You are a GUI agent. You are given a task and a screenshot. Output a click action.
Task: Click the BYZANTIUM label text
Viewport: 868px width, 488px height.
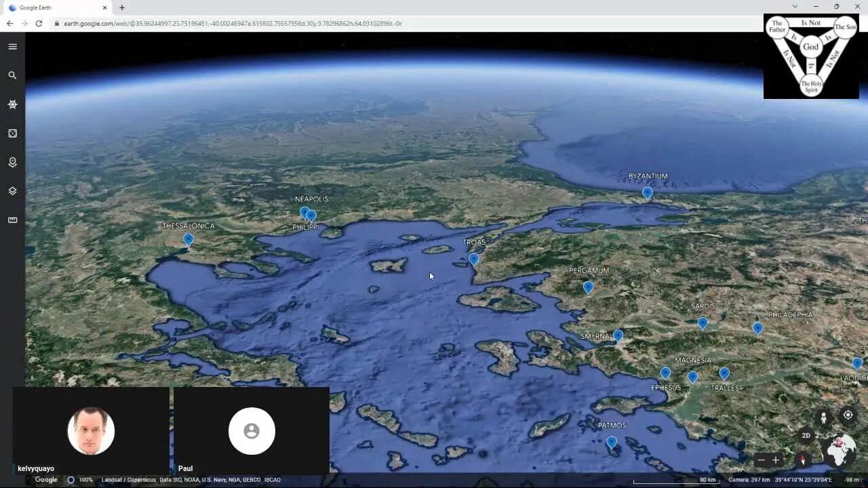coord(648,176)
